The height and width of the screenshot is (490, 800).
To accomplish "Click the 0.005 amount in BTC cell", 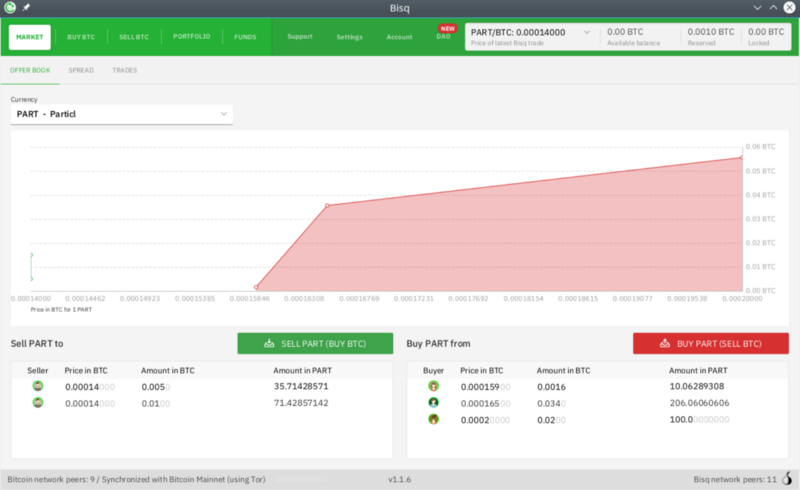I will tap(156, 387).
